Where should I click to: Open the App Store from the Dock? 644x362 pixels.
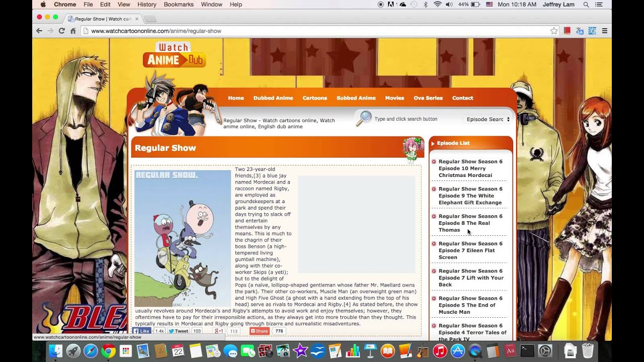pyautogui.click(x=457, y=351)
